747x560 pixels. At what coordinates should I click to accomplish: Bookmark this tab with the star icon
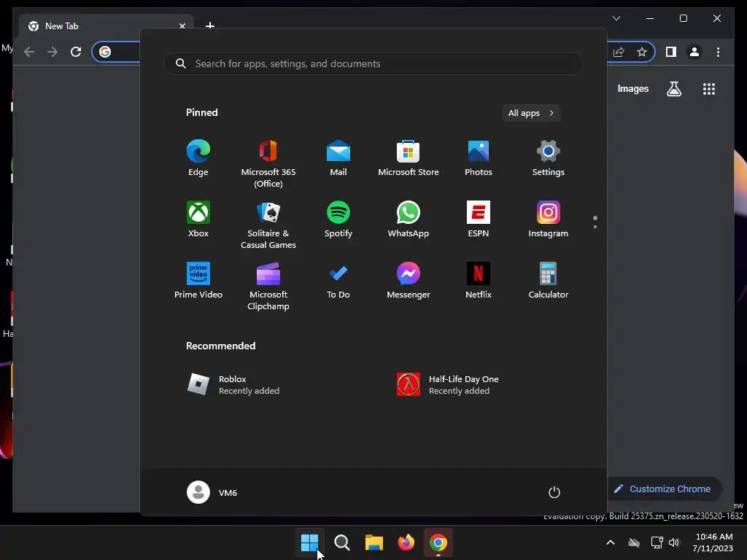pyautogui.click(x=642, y=52)
